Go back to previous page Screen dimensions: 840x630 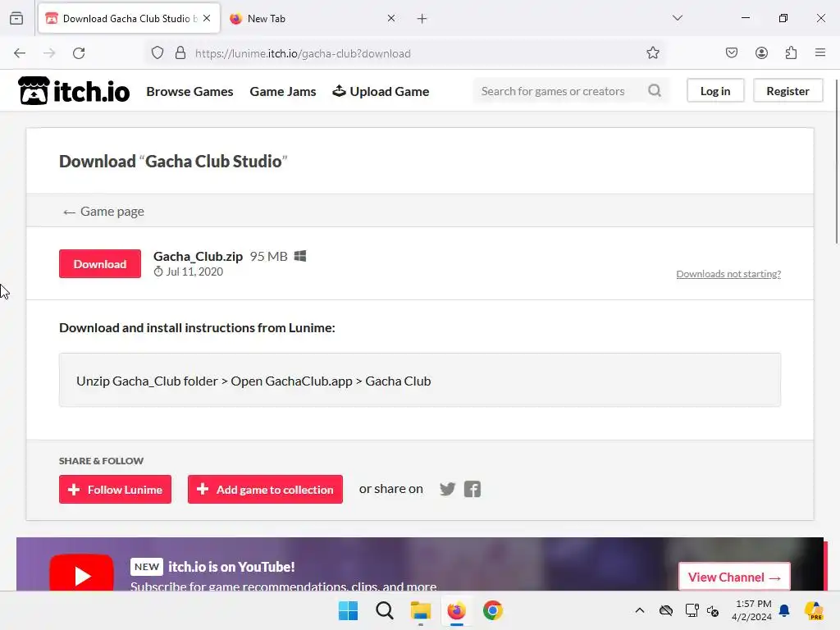coord(20,53)
